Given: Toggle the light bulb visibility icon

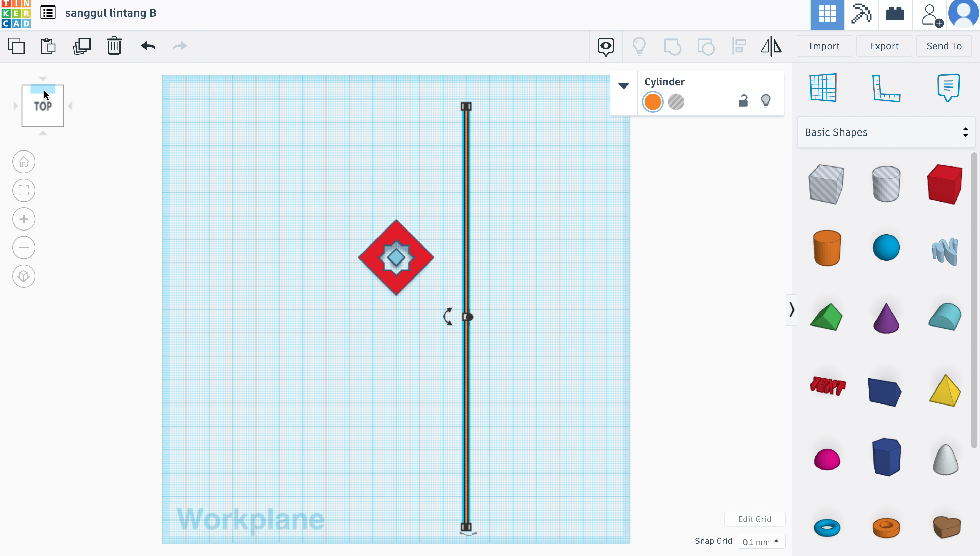Looking at the screenshot, I should click(x=765, y=101).
